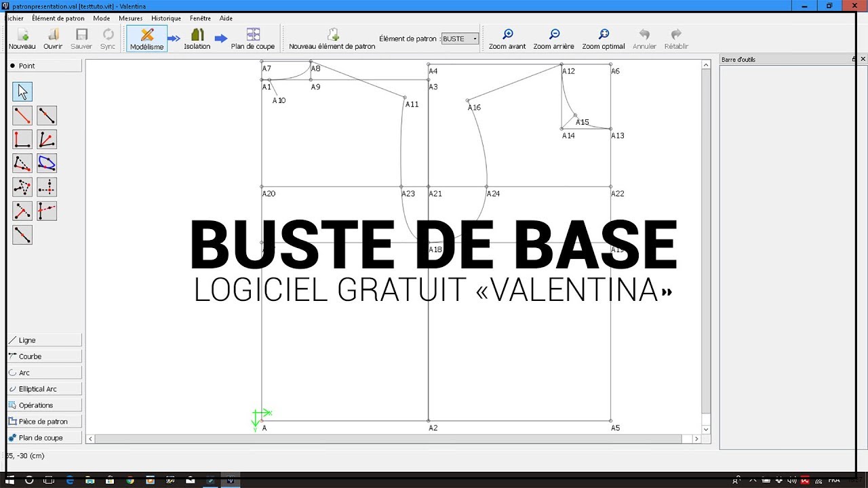The height and width of the screenshot is (488, 868).
Task: Expand the Elliptical Arc tools section
Action: 45,389
